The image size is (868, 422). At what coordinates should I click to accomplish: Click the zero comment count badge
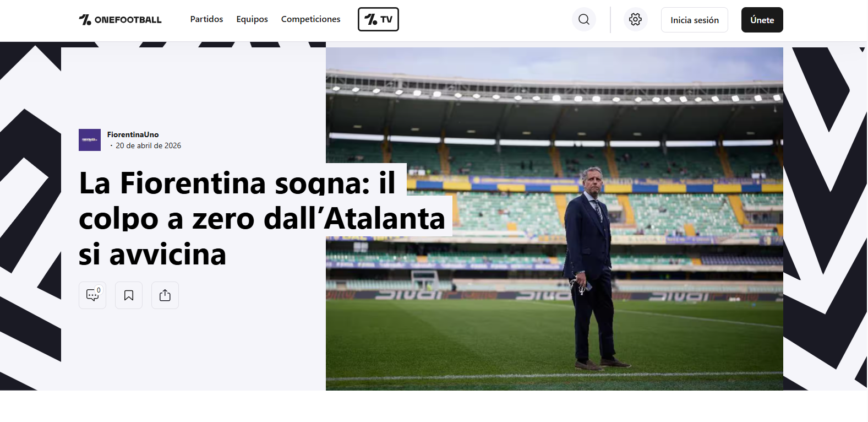99,290
